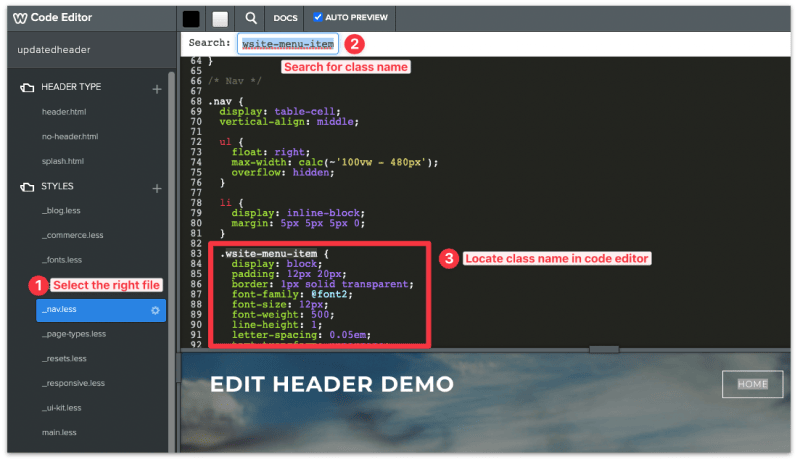Screen dimensions: 800x460
Task: Click the HOME button in preview
Action: [753, 384]
